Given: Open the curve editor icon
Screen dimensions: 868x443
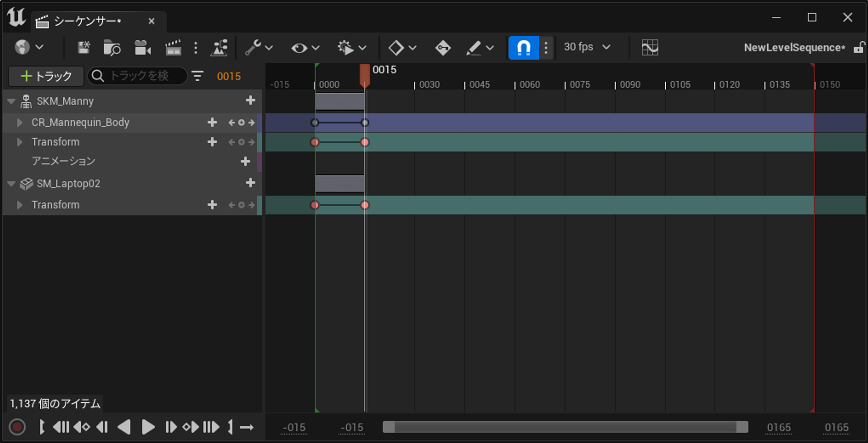Looking at the screenshot, I should 650,47.
